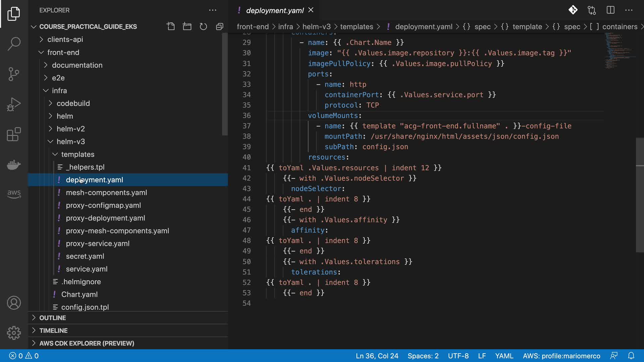The image size is (644, 362).
Task: Toggle the errors and warnings problems panel
Action: tap(24, 356)
